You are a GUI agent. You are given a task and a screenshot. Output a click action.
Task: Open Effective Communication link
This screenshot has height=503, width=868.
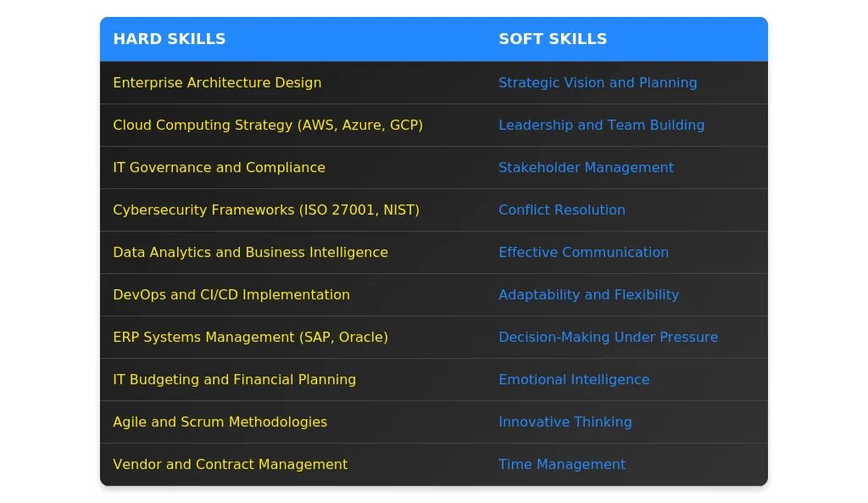(583, 253)
